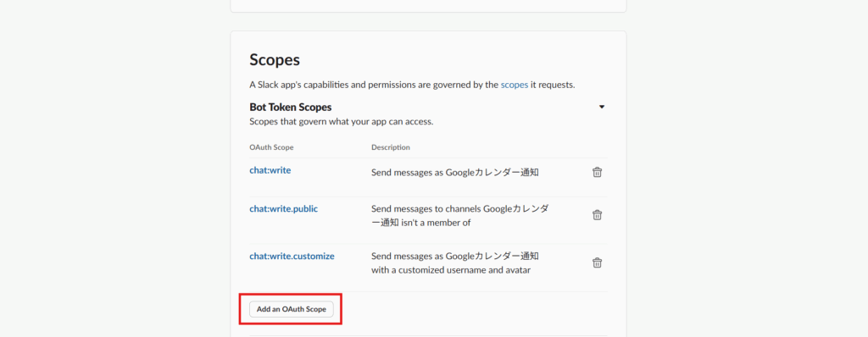Click the Description column header

(390, 147)
